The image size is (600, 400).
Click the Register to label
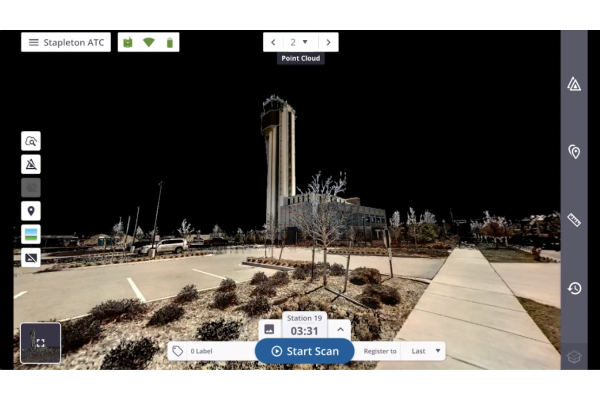coord(380,351)
